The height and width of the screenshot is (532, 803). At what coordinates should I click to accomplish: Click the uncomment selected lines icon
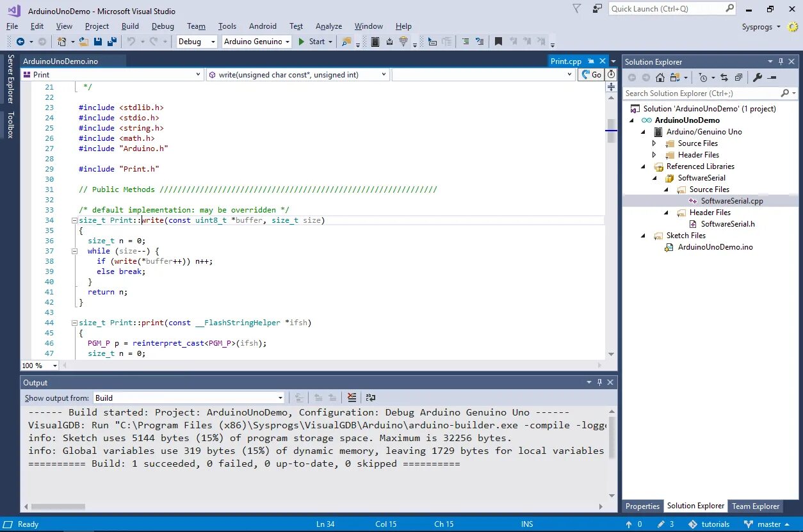[479, 42]
